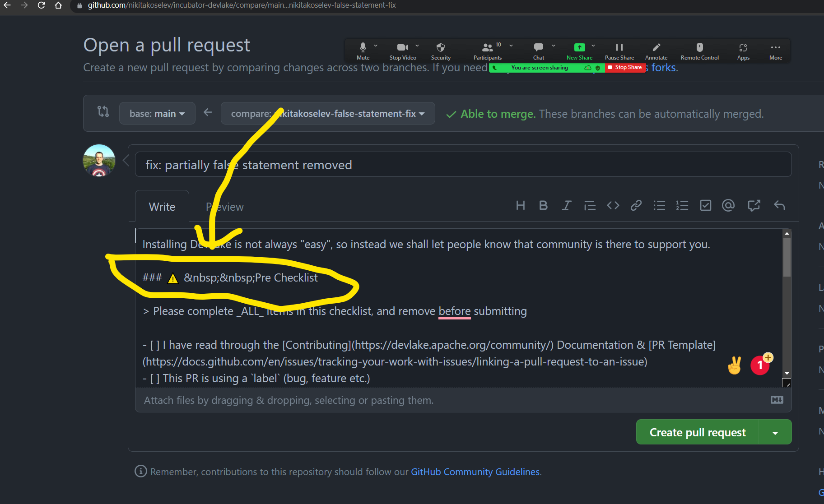This screenshot has width=824, height=504.
Task: Click Create pull request button
Action: click(x=698, y=432)
